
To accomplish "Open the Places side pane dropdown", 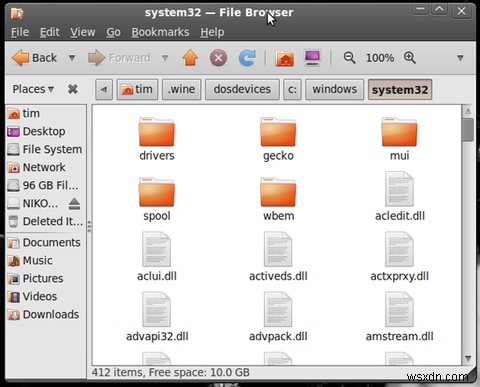I will point(33,89).
